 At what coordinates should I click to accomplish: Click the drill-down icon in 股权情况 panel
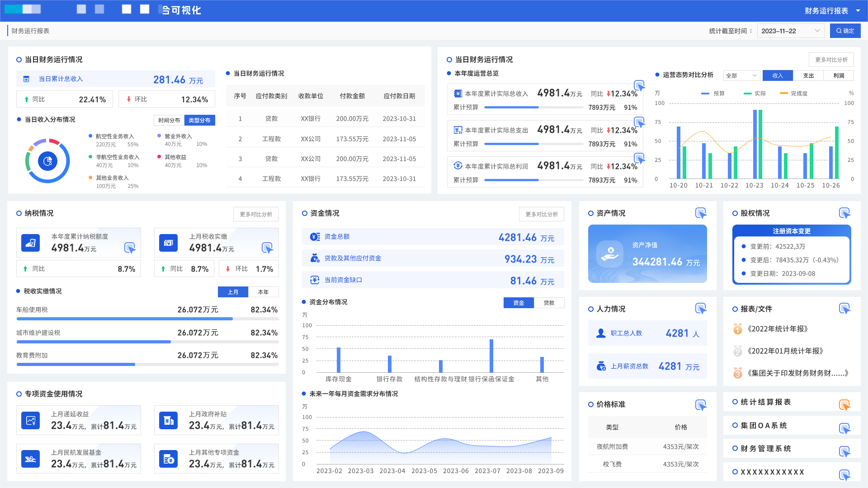(x=844, y=213)
